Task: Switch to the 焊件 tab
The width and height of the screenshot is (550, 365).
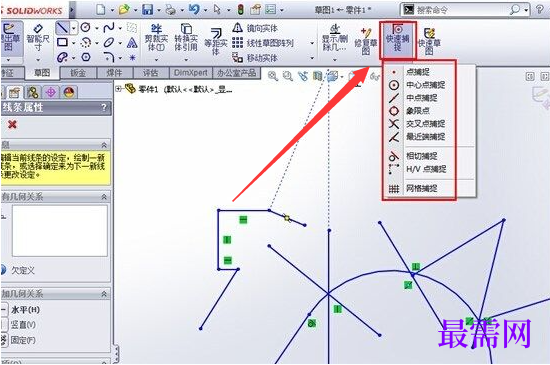Action: [114, 73]
